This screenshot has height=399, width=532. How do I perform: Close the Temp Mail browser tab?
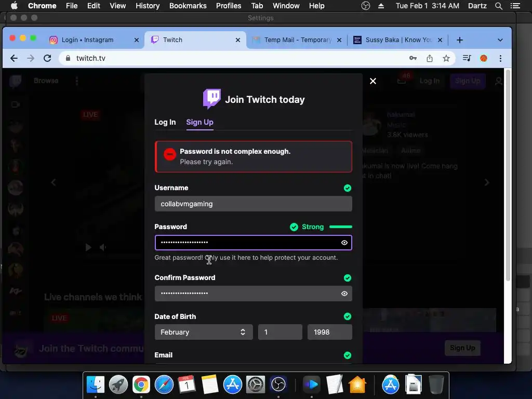click(x=339, y=40)
